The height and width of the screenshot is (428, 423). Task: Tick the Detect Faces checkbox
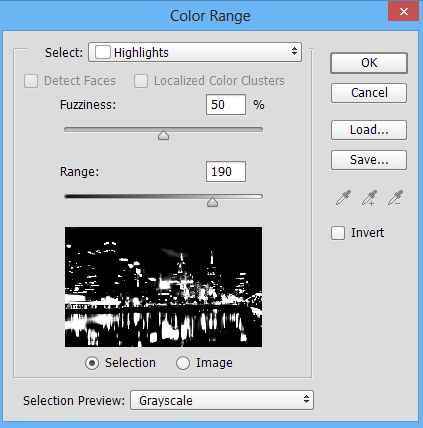pos(31,81)
